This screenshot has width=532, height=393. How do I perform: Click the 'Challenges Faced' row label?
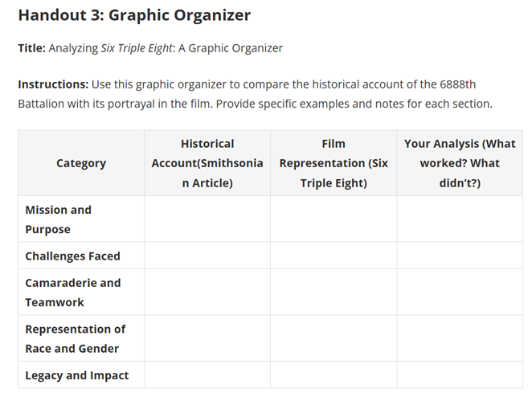point(72,256)
